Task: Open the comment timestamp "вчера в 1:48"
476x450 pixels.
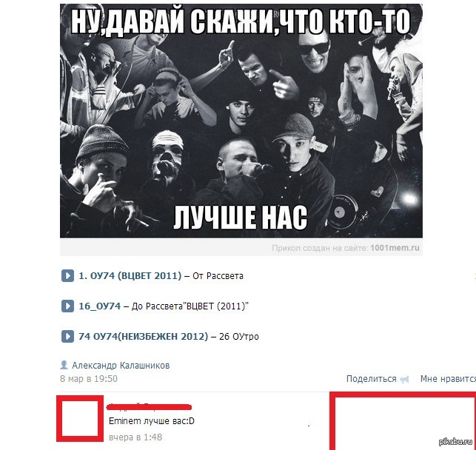Action: tap(135, 437)
